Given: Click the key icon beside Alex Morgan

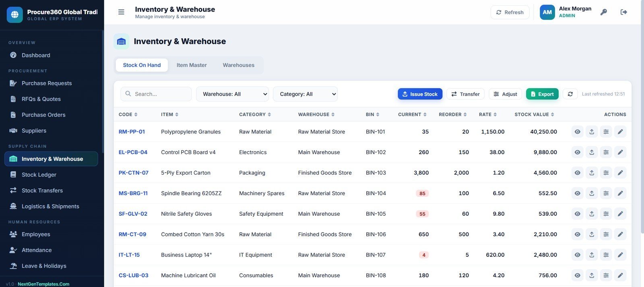Looking at the screenshot, I should point(603,12).
